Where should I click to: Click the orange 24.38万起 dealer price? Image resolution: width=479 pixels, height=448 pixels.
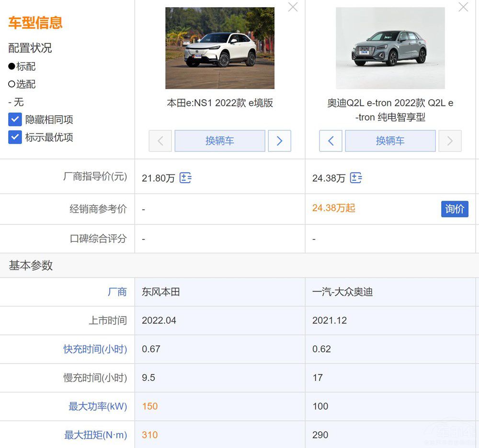pos(333,208)
